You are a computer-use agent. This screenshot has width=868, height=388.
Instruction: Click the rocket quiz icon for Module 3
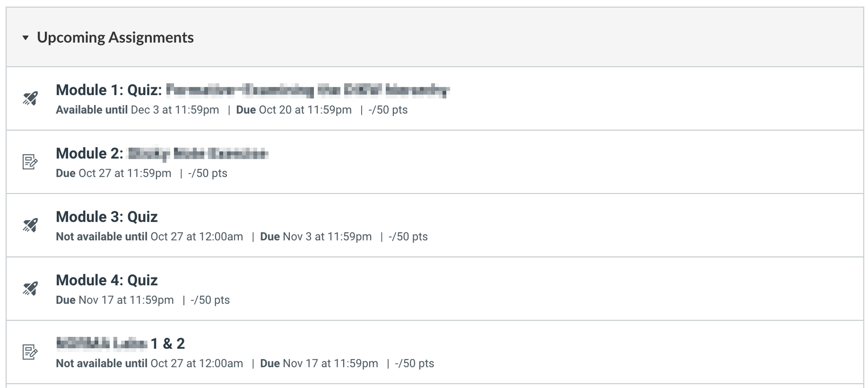point(30,225)
